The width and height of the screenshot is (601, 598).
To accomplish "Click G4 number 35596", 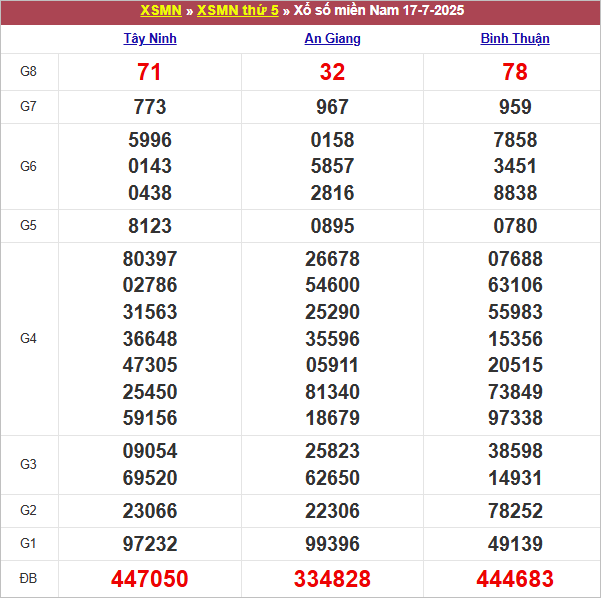I will pyautogui.click(x=332, y=339).
